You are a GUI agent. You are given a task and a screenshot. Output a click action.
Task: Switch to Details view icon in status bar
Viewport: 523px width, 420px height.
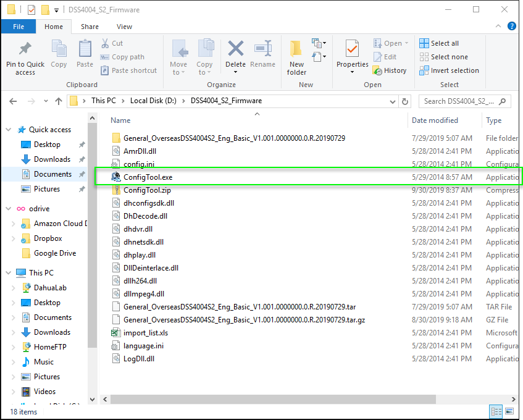pos(496,411)
